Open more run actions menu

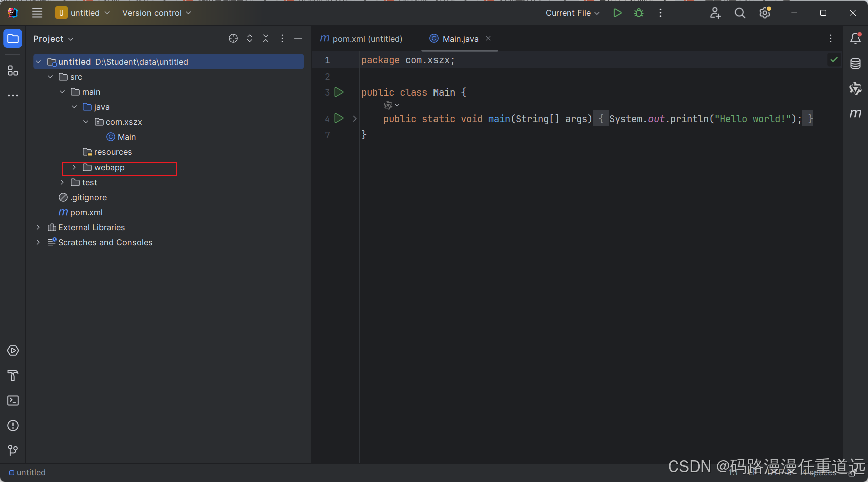pos(660,13)
